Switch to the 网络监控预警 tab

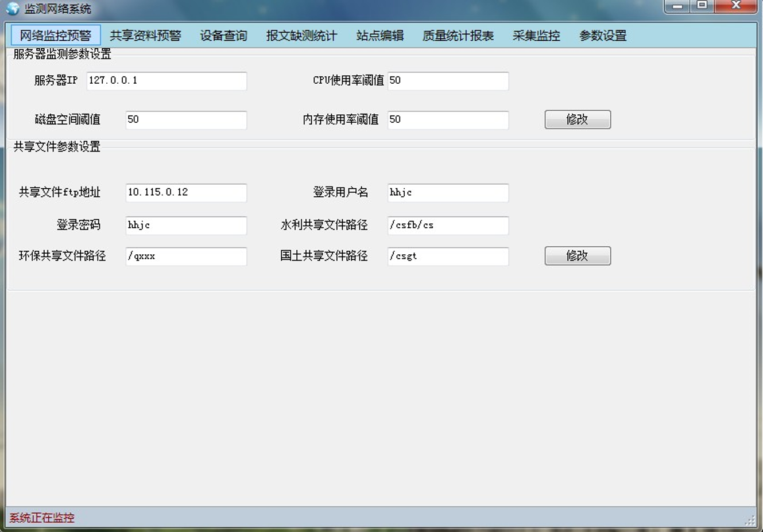pyautogui.click(x=56, y=36)
